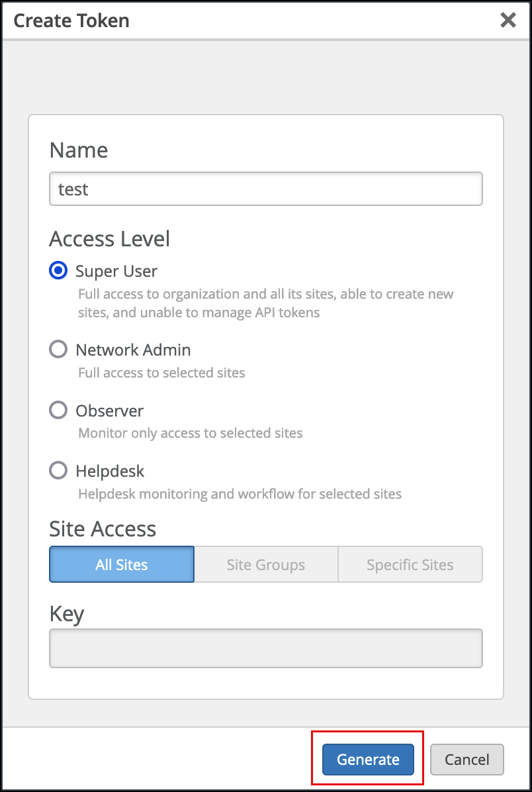Select the Super User radio button
Image resolution: width=532 pixels, height=792 pixels.
click(58, 271)
